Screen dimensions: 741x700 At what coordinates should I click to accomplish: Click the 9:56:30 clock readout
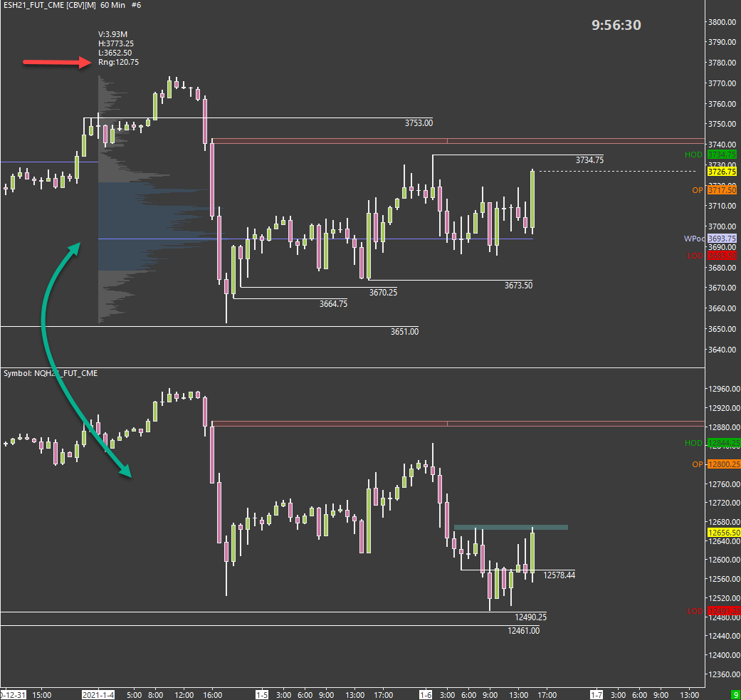(616, 25)
